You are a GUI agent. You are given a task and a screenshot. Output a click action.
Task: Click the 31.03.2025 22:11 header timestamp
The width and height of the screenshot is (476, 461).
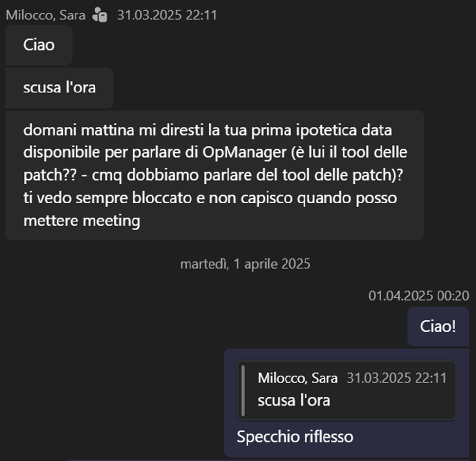coord(167,15)
